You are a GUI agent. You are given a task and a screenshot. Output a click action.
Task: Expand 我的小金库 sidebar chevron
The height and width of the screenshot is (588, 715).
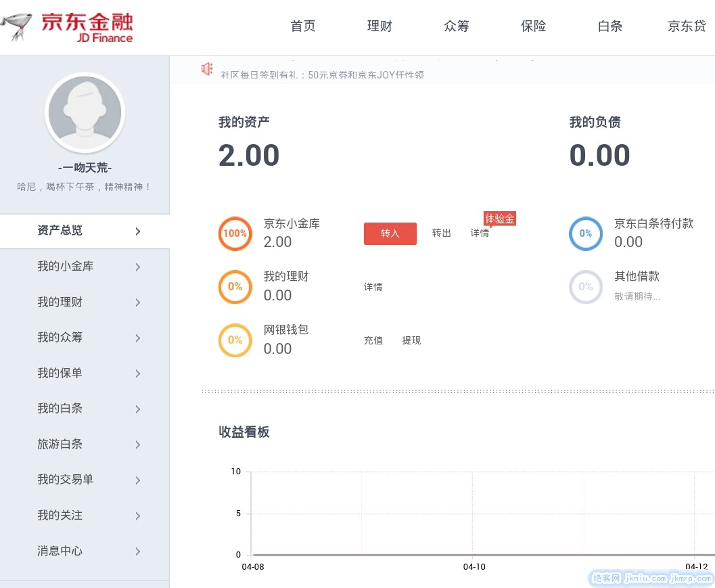click(137, 267)
